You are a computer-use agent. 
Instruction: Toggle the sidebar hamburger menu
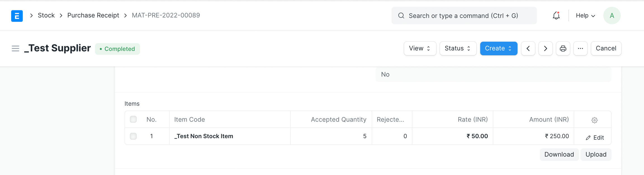click(x=15, y=49)
